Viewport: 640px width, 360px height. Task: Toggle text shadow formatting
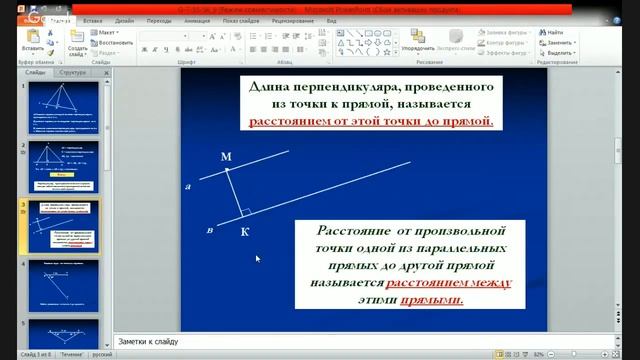coord(177,50)
